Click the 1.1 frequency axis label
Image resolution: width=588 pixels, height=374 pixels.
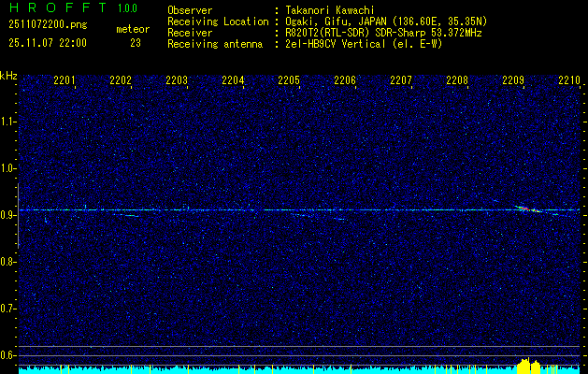(8, 122)
